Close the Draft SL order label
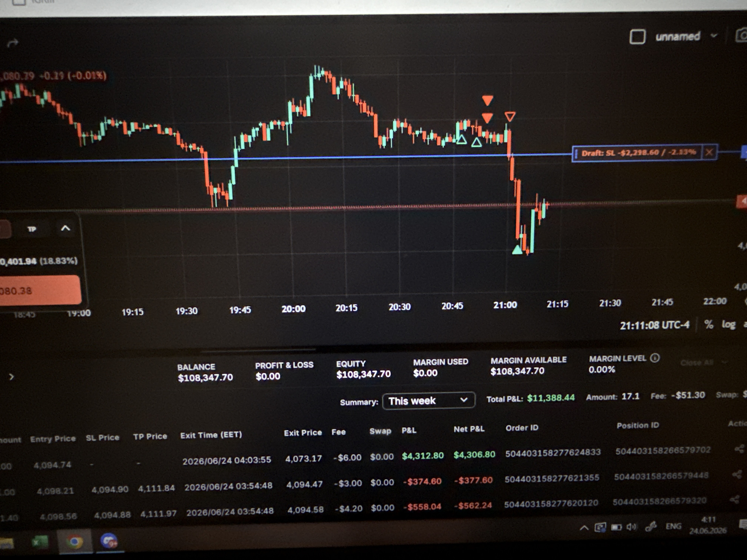The height and width of the screenshot is (560, 747). coord(709,152)
